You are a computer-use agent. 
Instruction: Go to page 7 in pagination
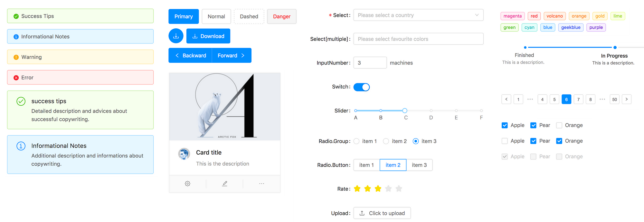click(x=578, y=99)
